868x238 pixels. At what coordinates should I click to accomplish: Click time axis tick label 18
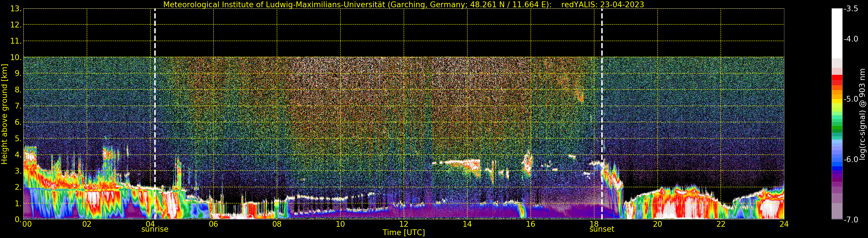pyautogui.click(x=594, y=224)
